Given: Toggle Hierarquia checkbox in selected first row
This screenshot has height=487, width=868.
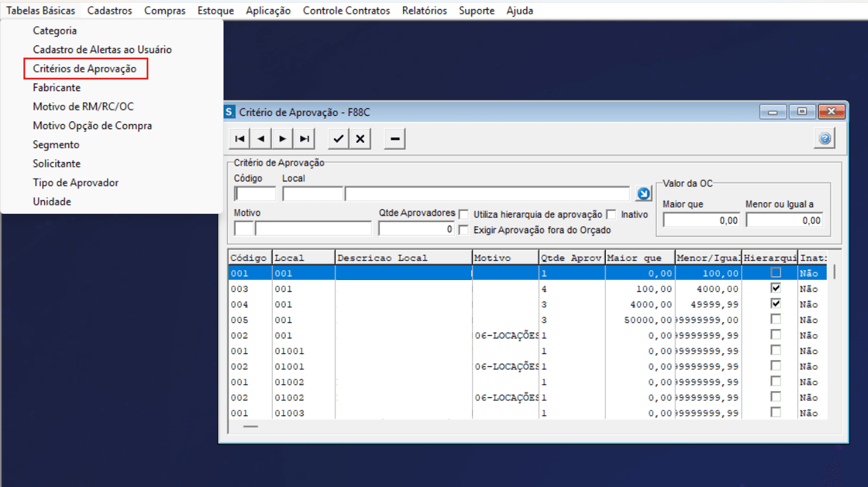Looking at the screenshot, I should pos(776,272).
